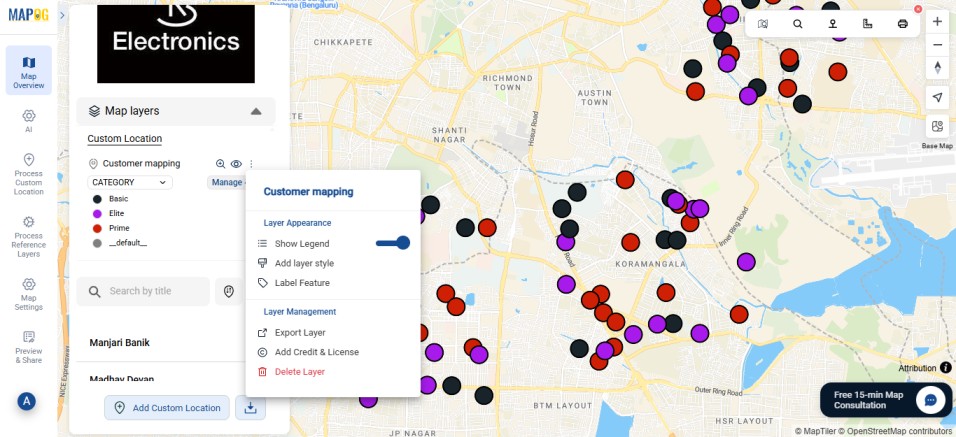The image size is (956, 437).
Task: Reset the map compass north orientation
Action: 938,68
